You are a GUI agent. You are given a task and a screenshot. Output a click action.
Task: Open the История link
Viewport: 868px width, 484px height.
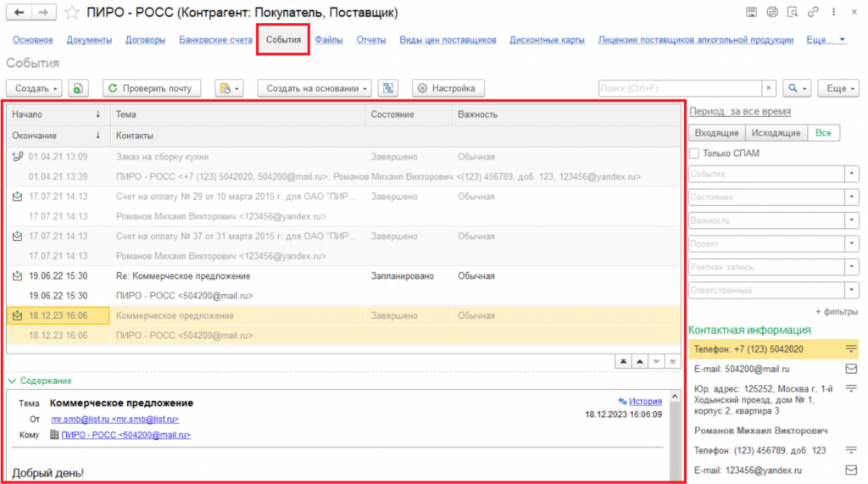pos(645,402)
